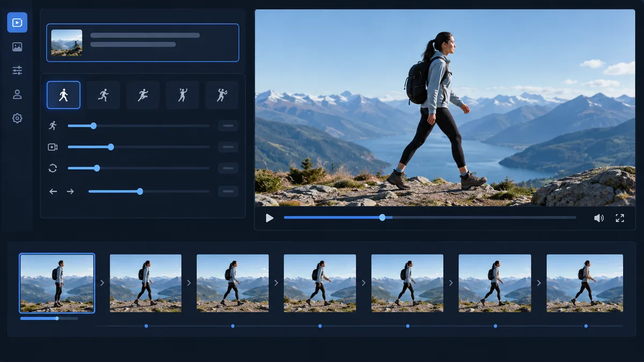Screen dimensions: 644x362
Task: Click chevron between first and second frames
Action: click(102, 283)
